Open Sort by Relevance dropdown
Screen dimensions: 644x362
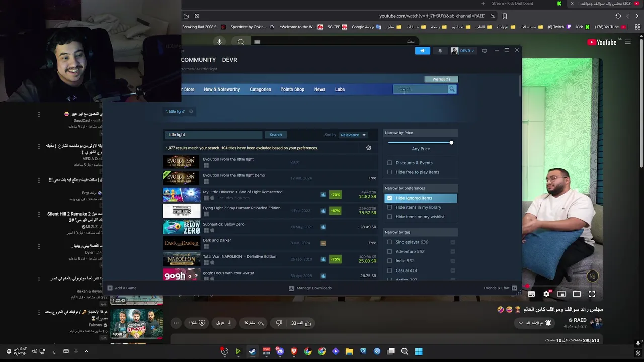tap(353, 135)
